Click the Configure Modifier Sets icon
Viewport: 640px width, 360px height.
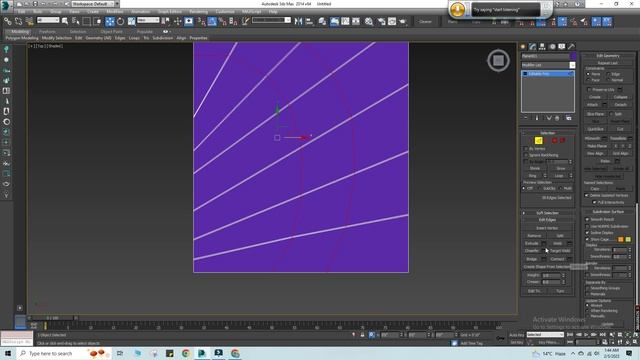pos(569,118)
